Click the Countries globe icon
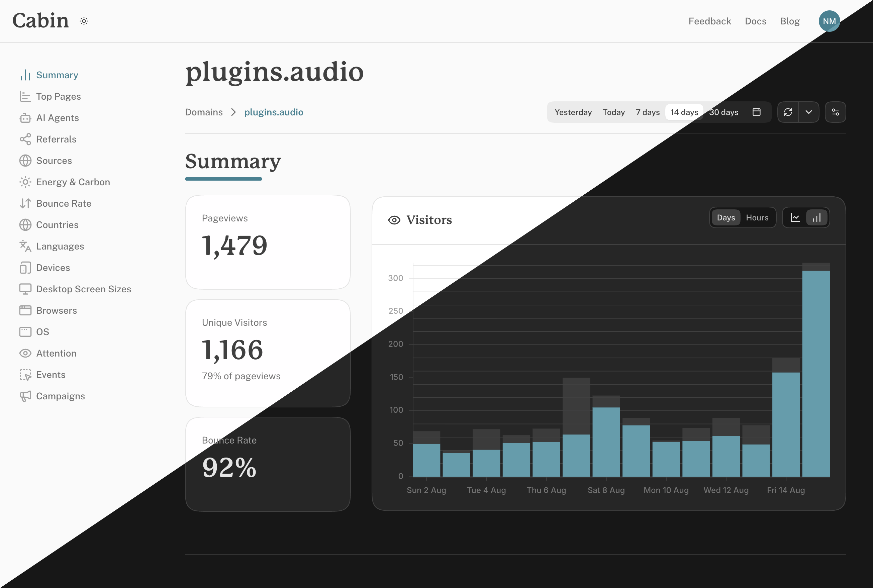Viewport: 873px width, 588px height. tap(25, 225)
